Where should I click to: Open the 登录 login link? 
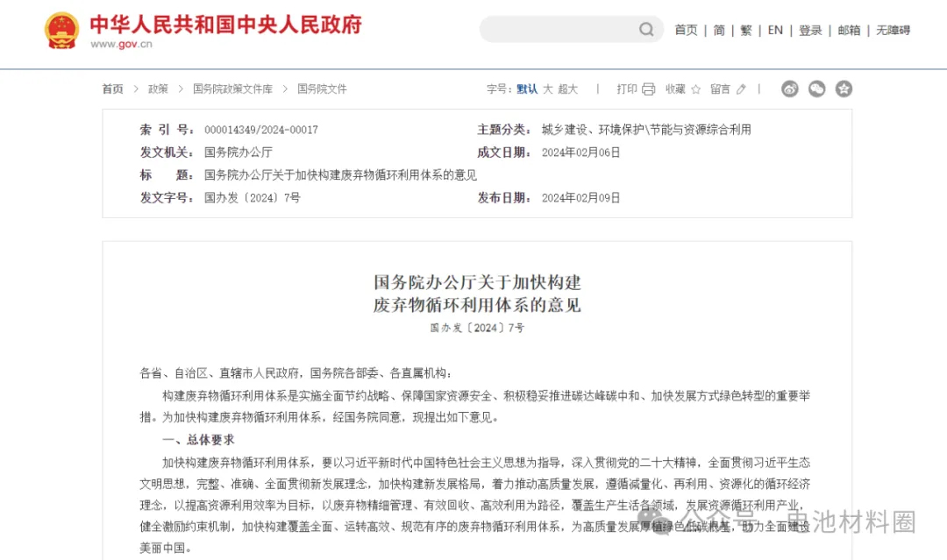[x=810, y=30]
